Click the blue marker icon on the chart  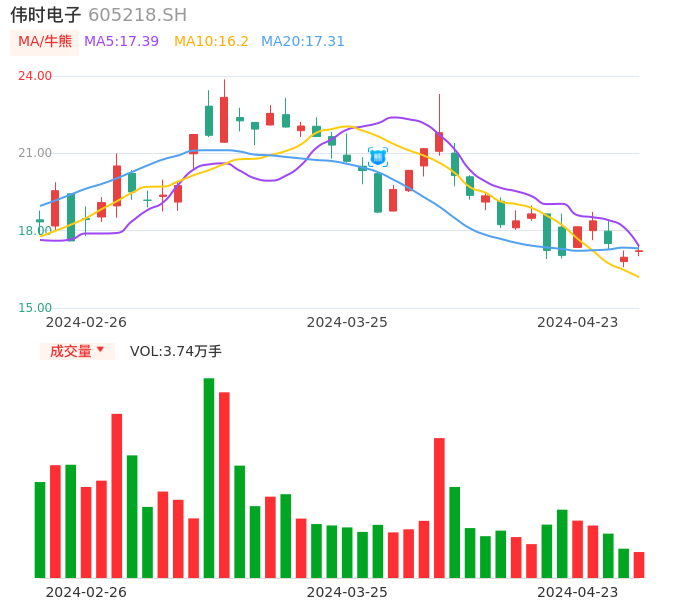coord(378,156)
